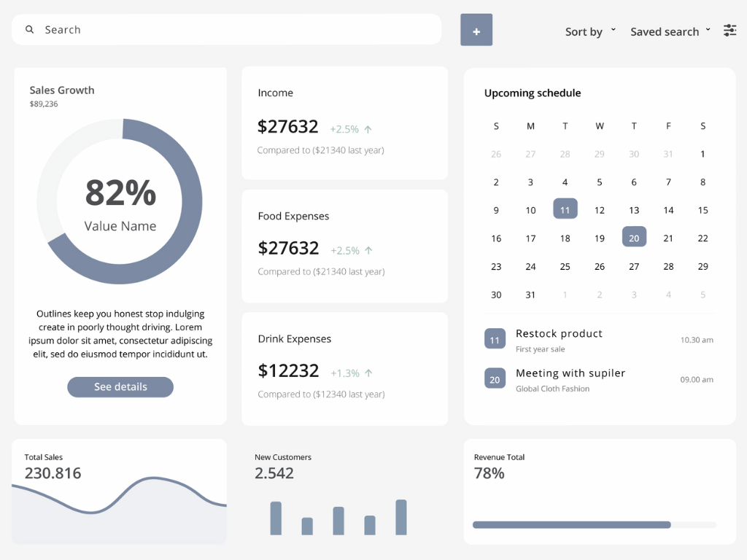Open the Meeting with supiler entry

tap(570, 373)
